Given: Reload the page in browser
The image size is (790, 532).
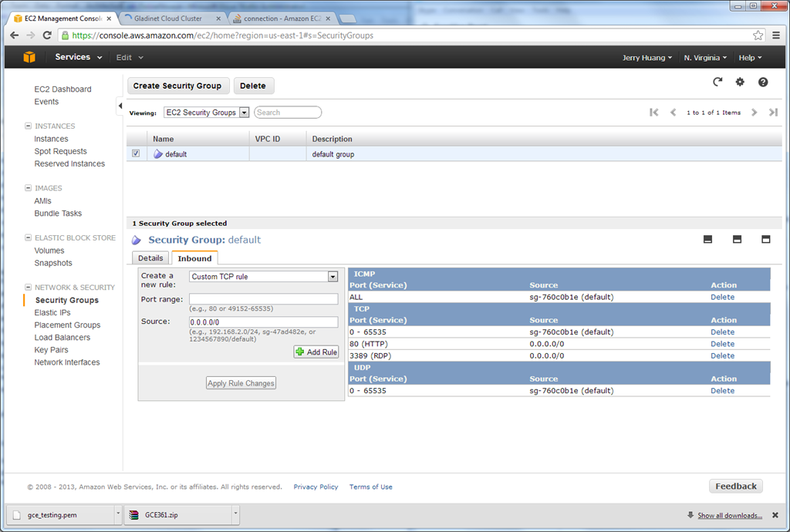Looking at the screenshot, I should [47, 35].
